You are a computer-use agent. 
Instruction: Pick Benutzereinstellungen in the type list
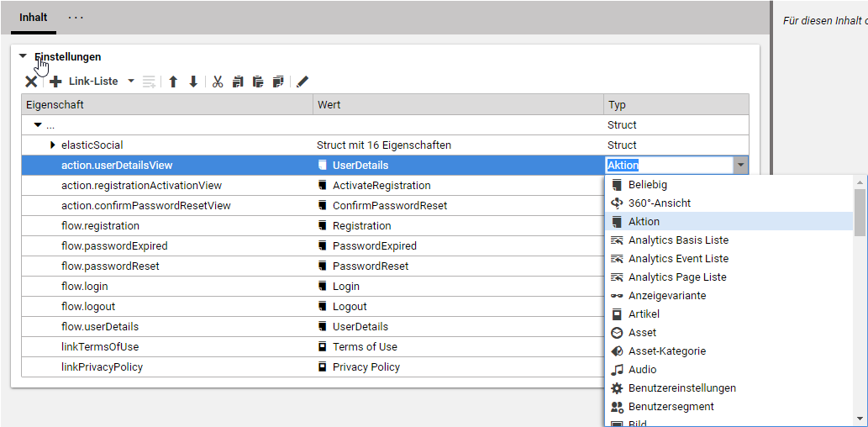pyautogui.click(x=681, y=387)
